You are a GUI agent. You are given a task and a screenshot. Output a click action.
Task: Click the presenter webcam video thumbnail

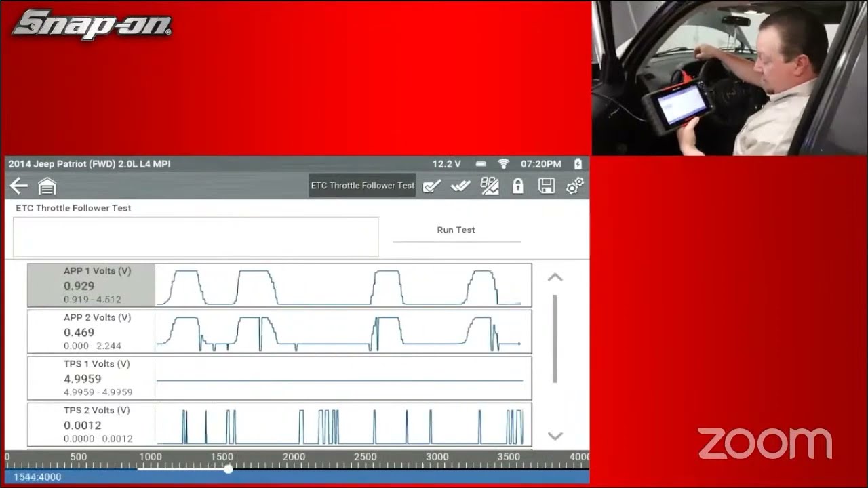click(x=730, y=78)
